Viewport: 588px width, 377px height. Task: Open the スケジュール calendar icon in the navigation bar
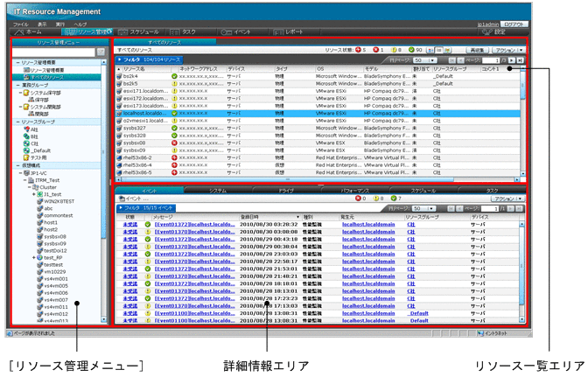coord(123,32)
